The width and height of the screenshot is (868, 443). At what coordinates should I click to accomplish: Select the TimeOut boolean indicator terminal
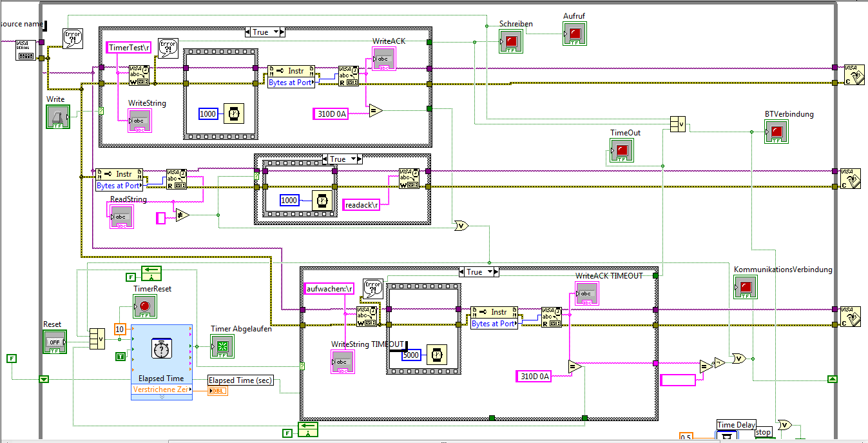(622, 150)
